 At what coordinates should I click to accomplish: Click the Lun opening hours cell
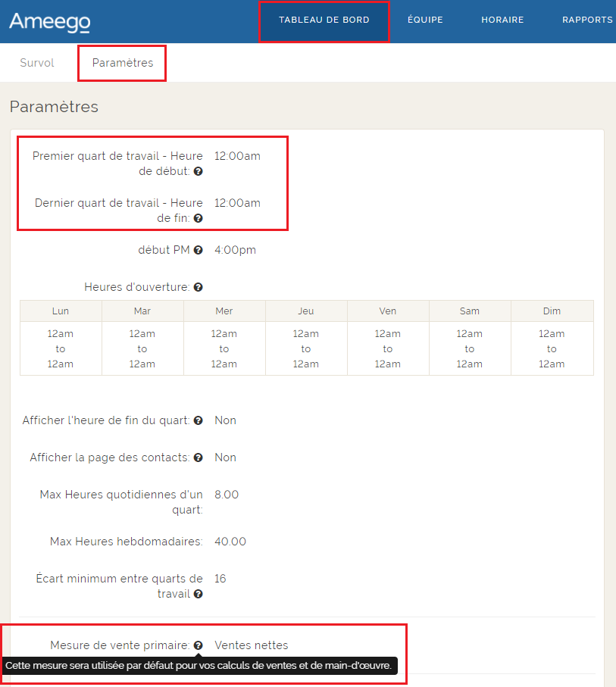click(x=61, y=348)
